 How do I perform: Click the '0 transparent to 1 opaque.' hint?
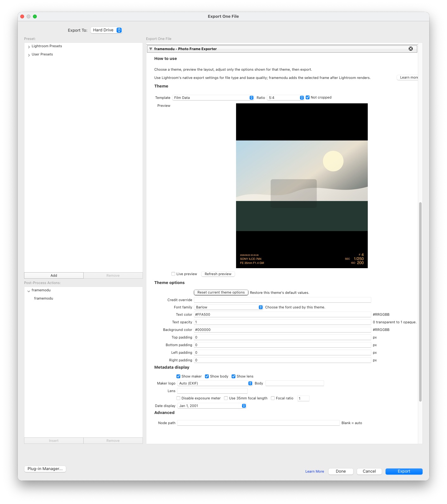pyautogui.click(x=395, y=322)
